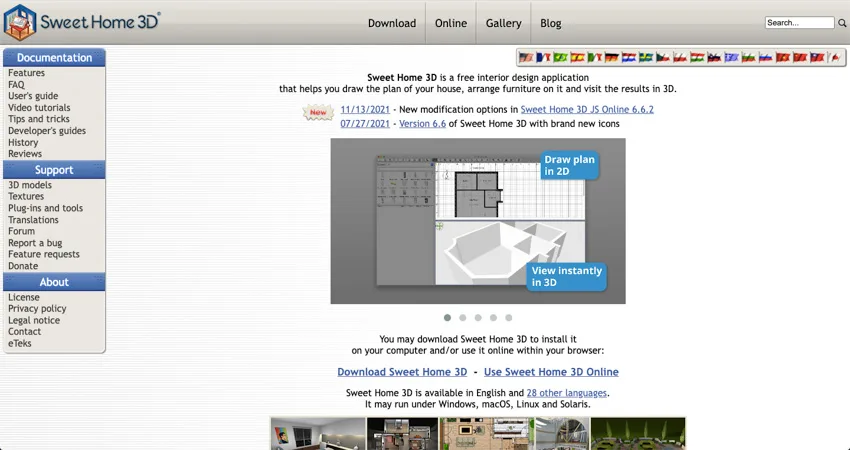The height and width of the screenshot is (450, 850).
Task: Select the Polish flag language
Action: pos(680,57)
